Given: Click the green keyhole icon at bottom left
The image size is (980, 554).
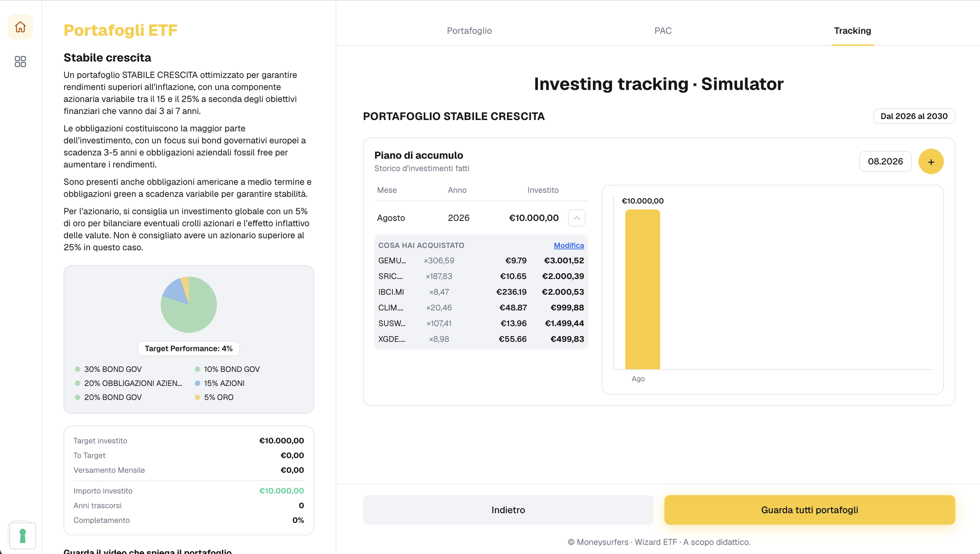Looking at the screenshot, I should click(x=22, y=536).
